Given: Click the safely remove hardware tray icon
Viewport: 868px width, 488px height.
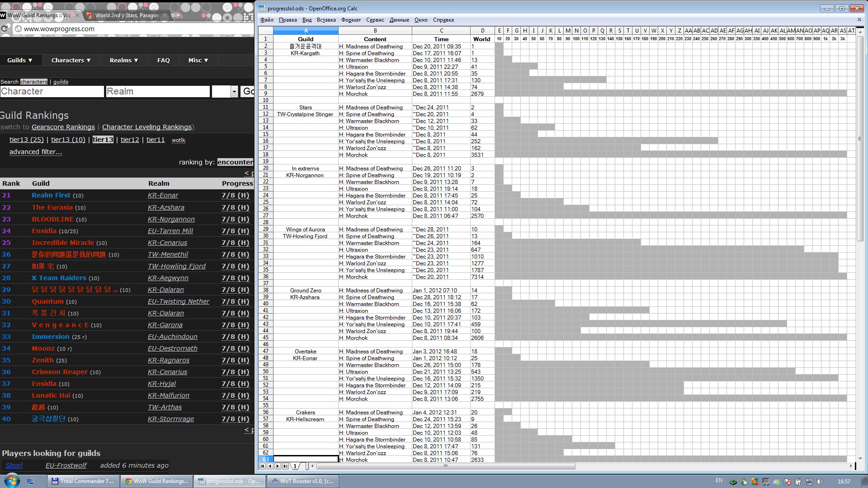Looking at the screenshot, I should (x=777, y=482).
